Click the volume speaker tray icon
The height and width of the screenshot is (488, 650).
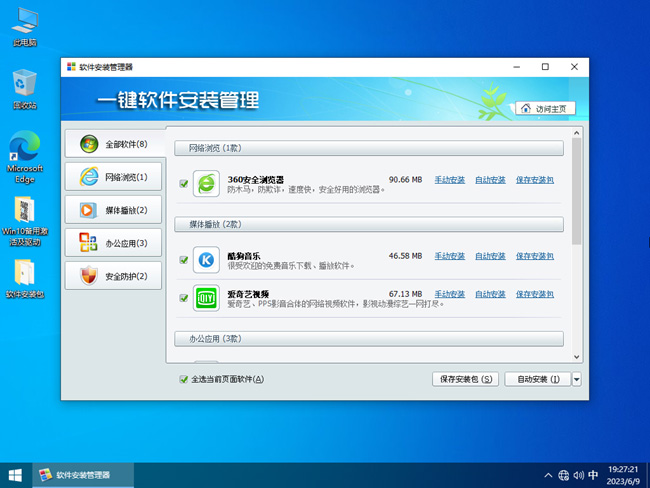(579, 475)
